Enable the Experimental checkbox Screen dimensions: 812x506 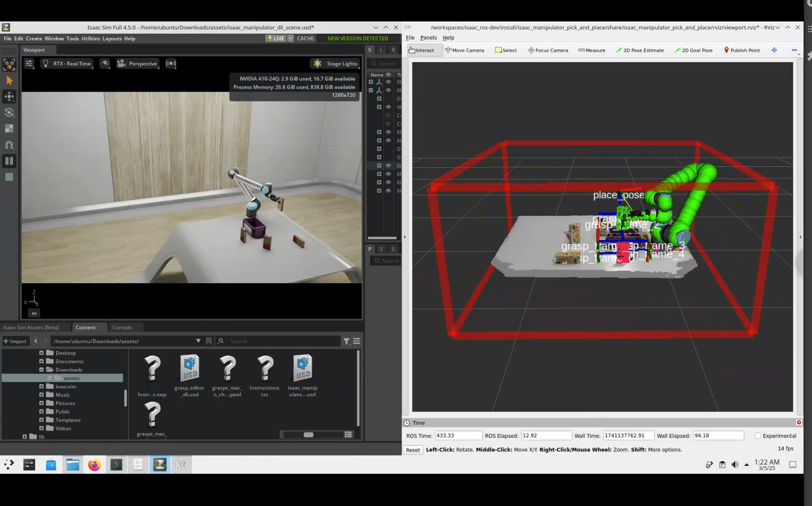pyautogui.click(x=758, y=436)
